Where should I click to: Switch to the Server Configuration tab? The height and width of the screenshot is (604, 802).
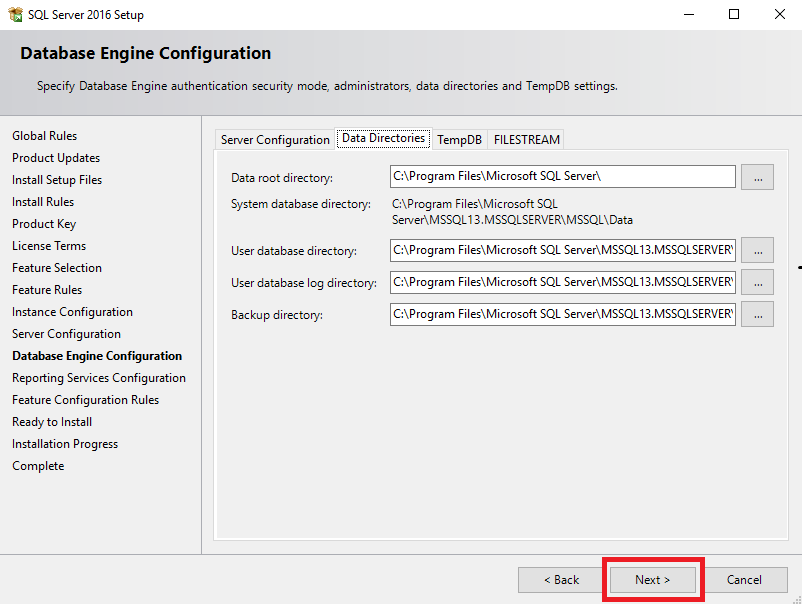tap(275, 140)
